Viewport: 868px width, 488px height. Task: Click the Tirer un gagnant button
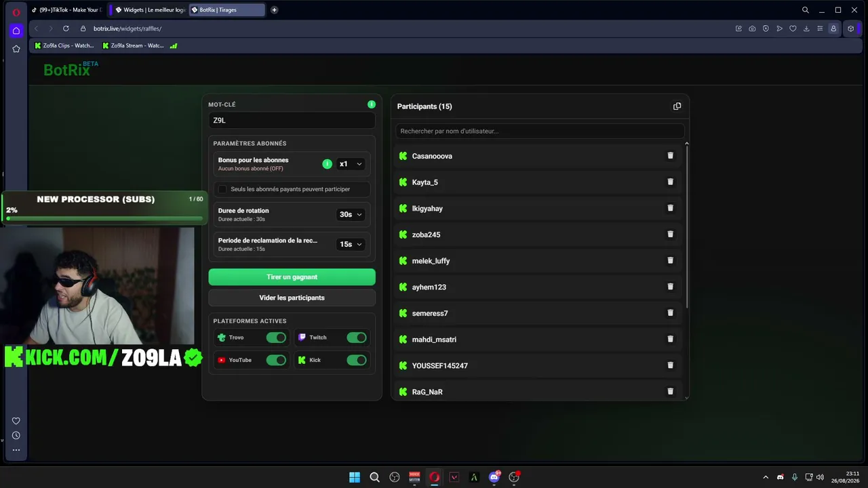pos(292,277)
